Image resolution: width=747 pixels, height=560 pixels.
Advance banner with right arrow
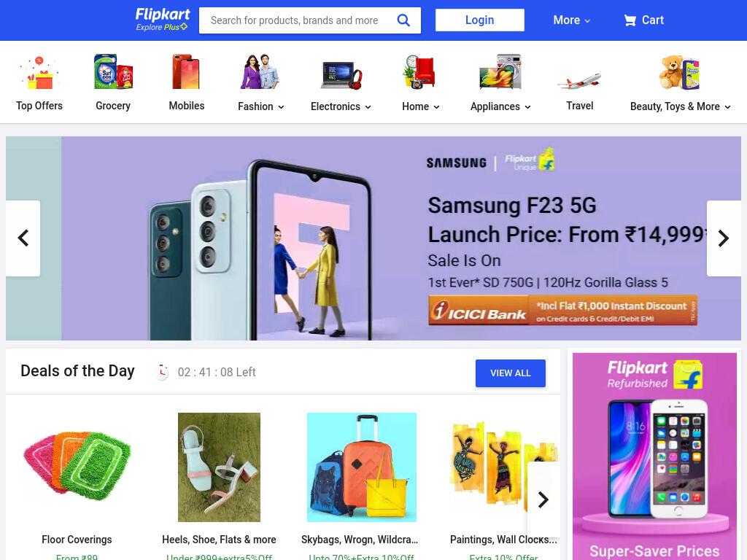(724, 238)
